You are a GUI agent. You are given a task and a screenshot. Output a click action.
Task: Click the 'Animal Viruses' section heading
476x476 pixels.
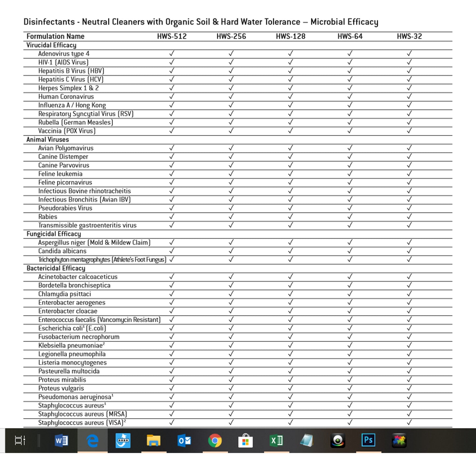point(48,140)
